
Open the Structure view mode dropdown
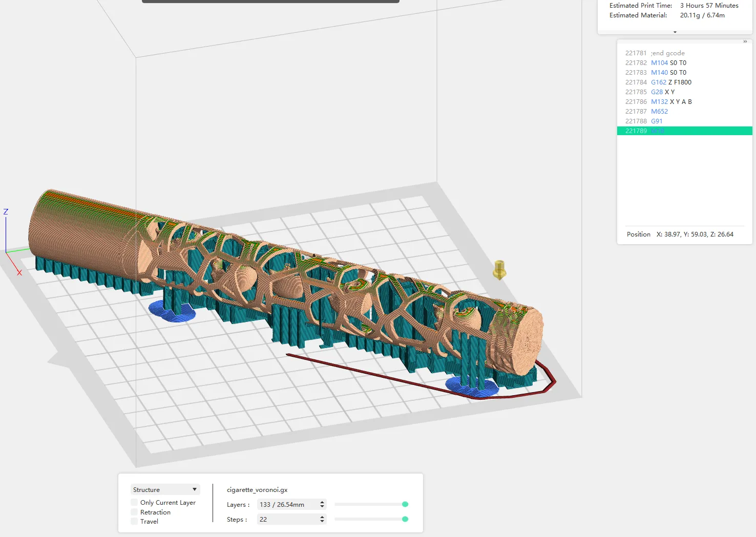(x=165, y=490)
